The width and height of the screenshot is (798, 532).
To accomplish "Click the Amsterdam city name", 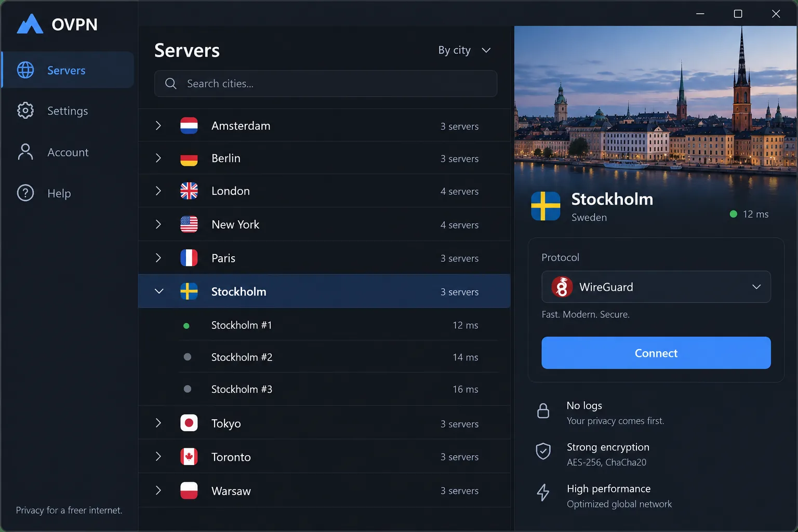I will click(241, 126).
